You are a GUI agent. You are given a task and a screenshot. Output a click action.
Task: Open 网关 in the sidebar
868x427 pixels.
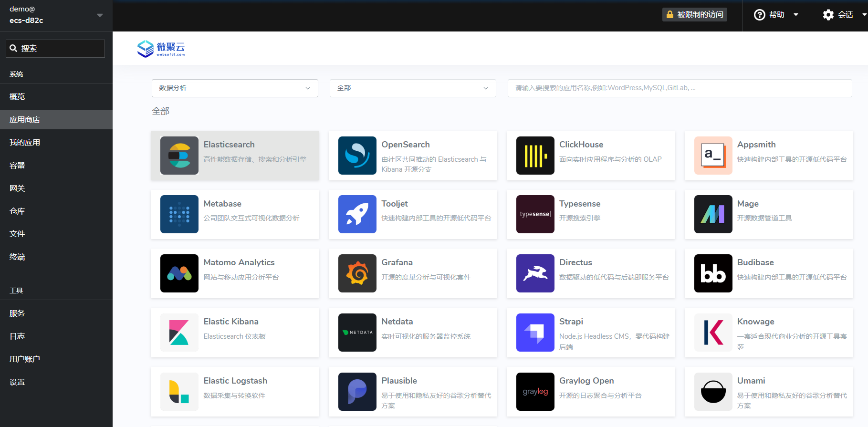tap(56, 188)
